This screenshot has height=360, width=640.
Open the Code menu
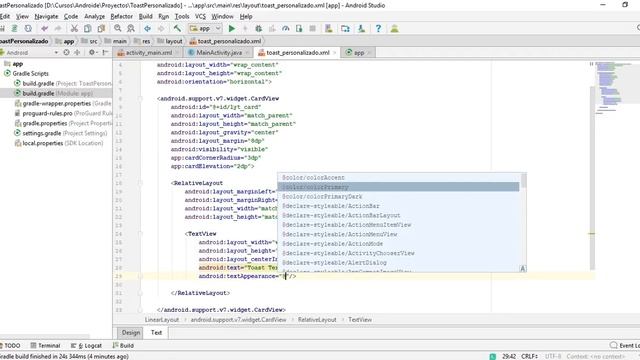(x=71, y=16)
